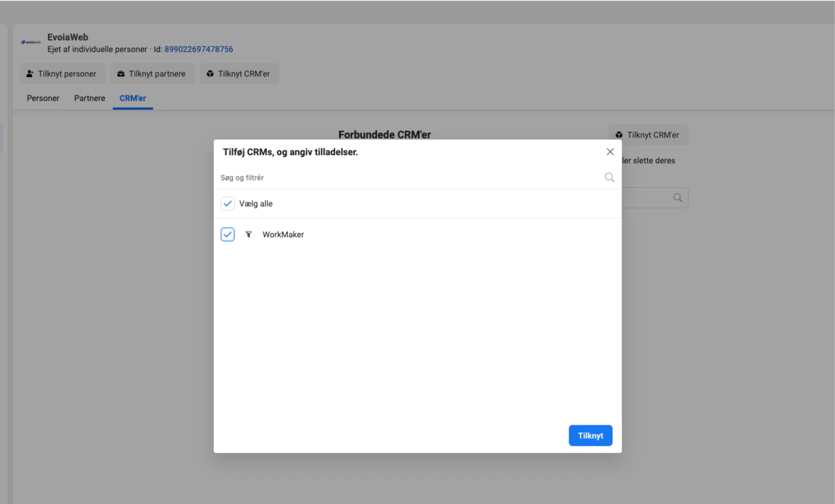Click the blue Tilknyt button
835x504 pixels.
590,435
